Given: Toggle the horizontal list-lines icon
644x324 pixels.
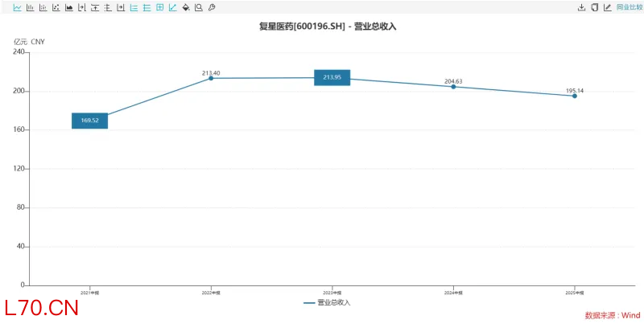Looking at the screenshot, I should (x=134, y=7).
